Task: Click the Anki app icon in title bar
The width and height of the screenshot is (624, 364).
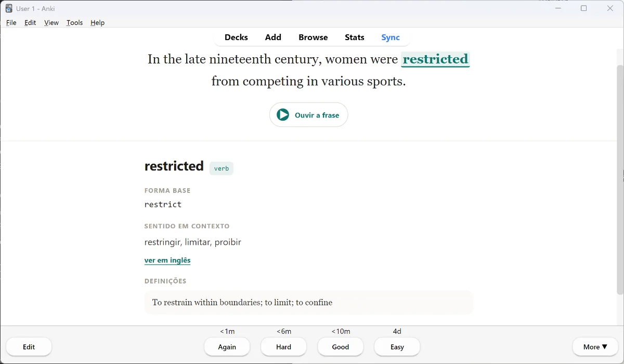Action: point(9,8)
